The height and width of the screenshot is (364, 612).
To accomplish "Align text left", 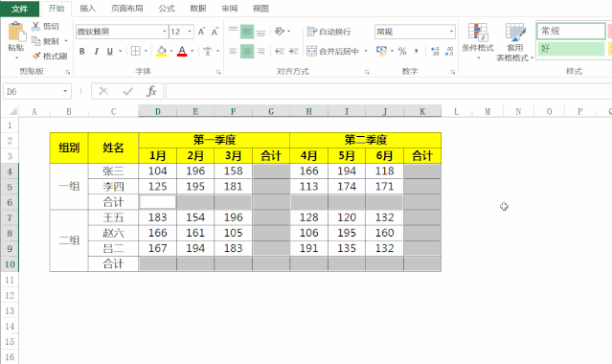I will (x=233, y=51).
